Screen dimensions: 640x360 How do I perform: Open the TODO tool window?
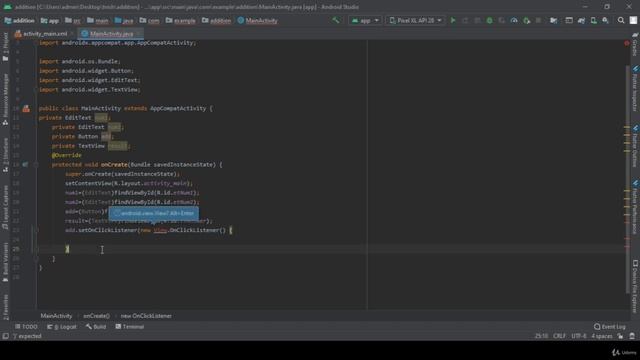click(x=26, y=327)
